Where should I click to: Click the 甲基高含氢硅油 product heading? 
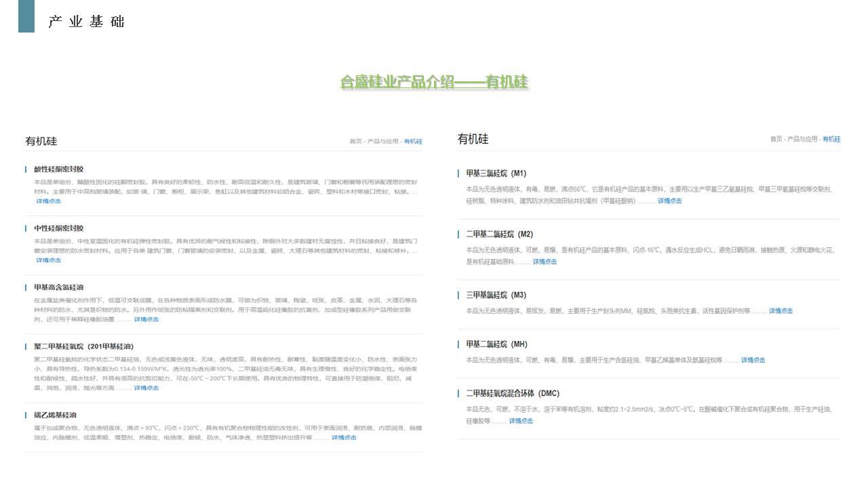[x=59, y=287]
